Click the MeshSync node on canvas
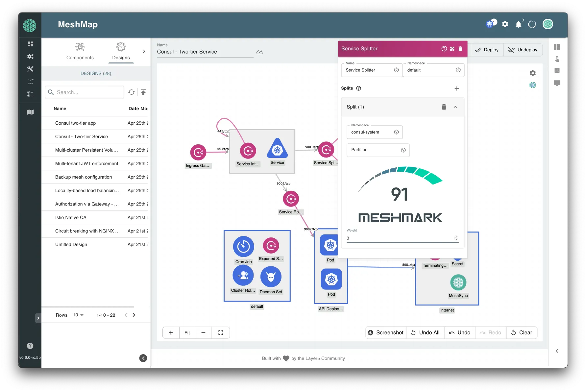The height and width of the screenshot is (392, 586). [x=458, y=283]
